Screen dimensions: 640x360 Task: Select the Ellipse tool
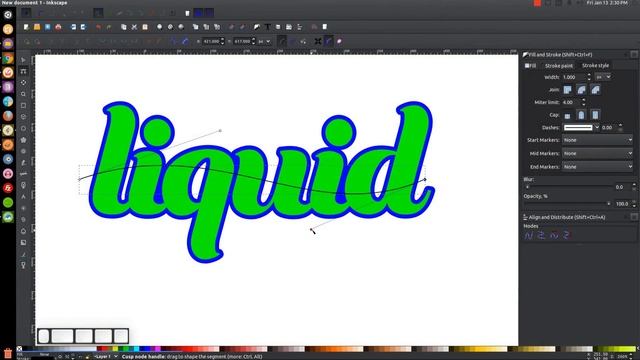tap(23, 129)
